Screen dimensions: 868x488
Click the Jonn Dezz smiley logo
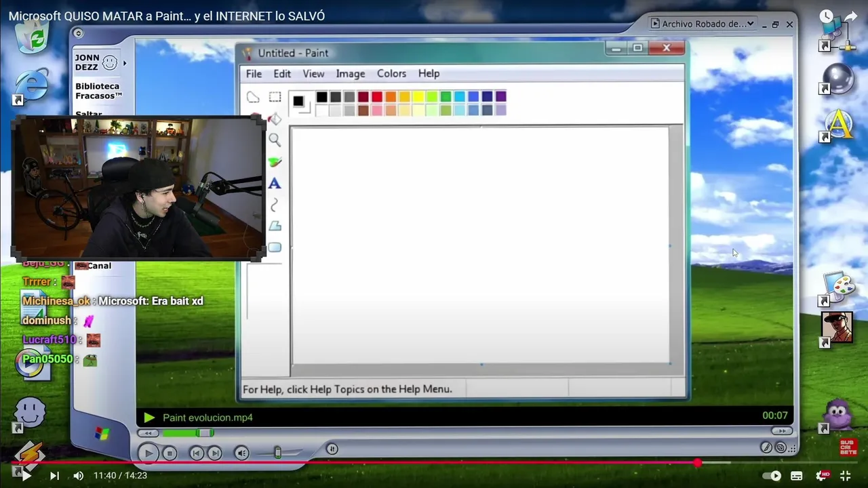tap(110, 62)
